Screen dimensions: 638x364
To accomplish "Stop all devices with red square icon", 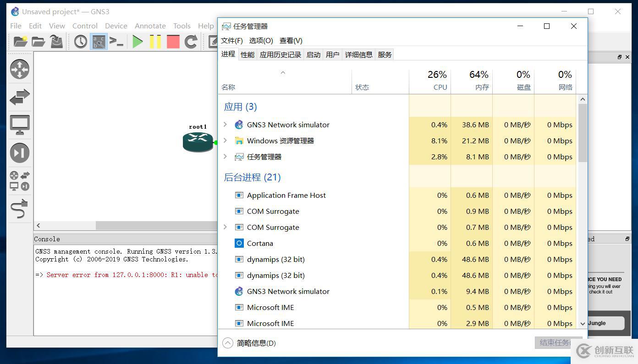I will 173,42.
